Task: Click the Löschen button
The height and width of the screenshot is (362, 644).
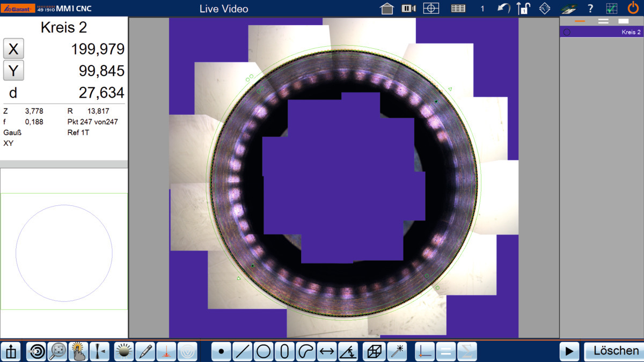Action: coord(612,351)
